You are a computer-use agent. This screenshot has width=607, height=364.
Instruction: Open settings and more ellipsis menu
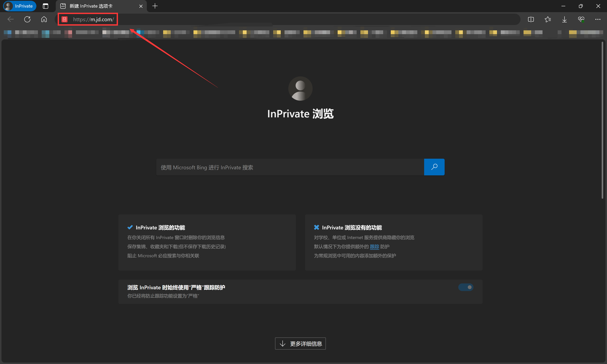click(x=598, y=19)
